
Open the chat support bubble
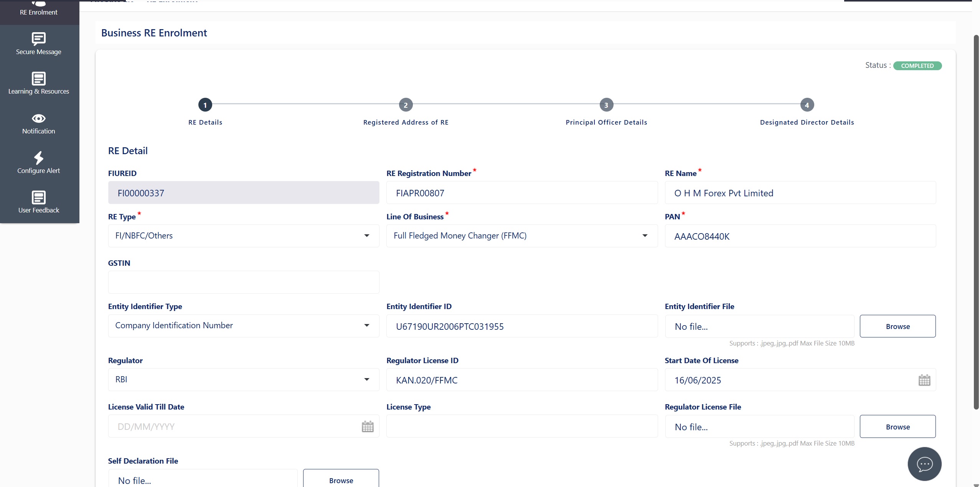point(924,464)
